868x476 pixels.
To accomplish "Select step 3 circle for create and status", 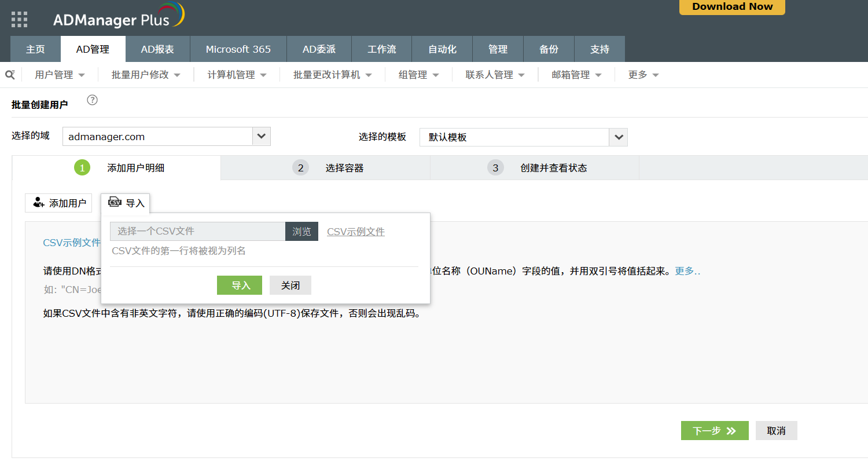I will coord(495,168).
